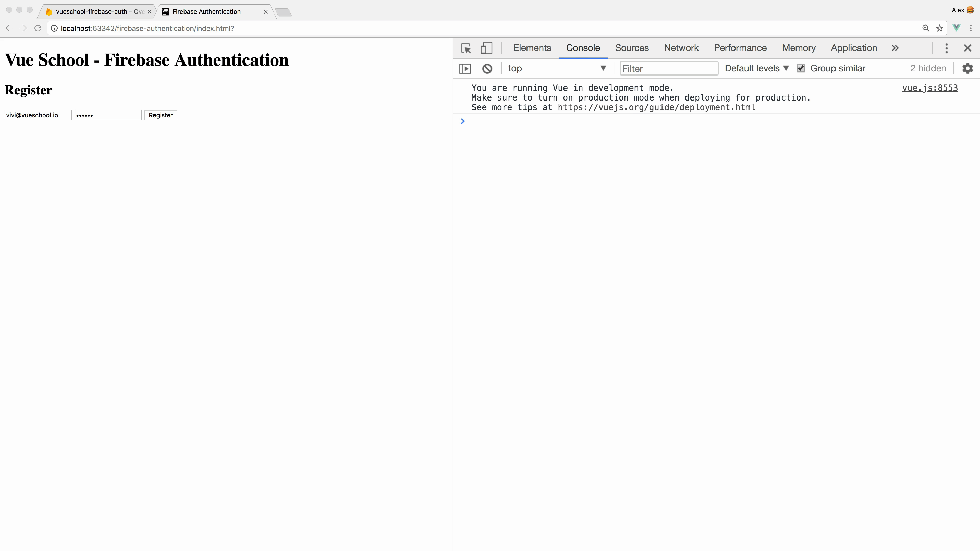This screenshot has width=980, height=551.
Task: Click the browser forward arrow
Action: tap(23, 28)
